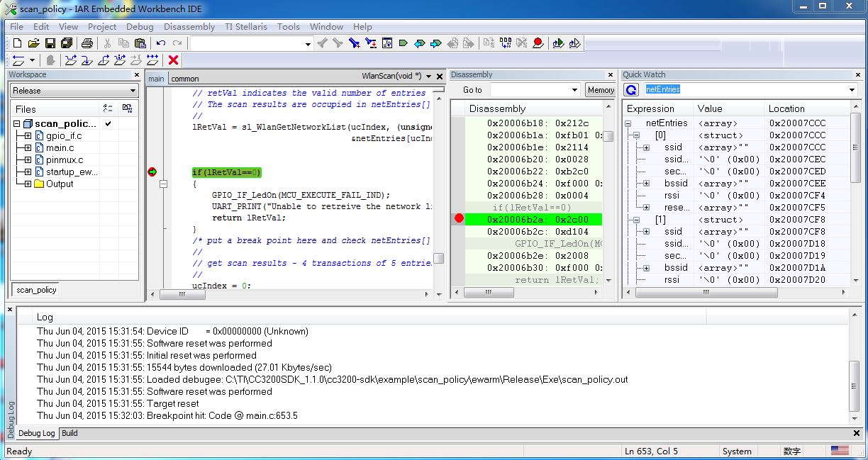Save all files with the stacked floppies icon
Screen dimensions: 868x460
point(66,43)
